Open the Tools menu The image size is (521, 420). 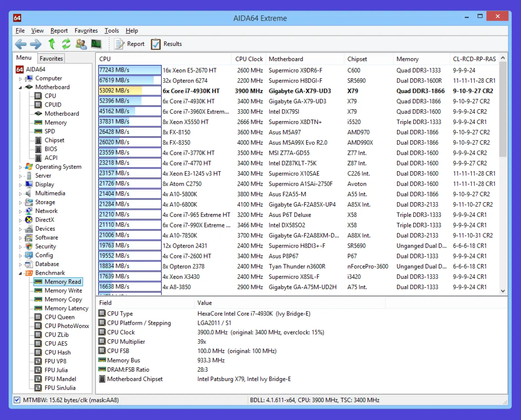coord(112,31)
